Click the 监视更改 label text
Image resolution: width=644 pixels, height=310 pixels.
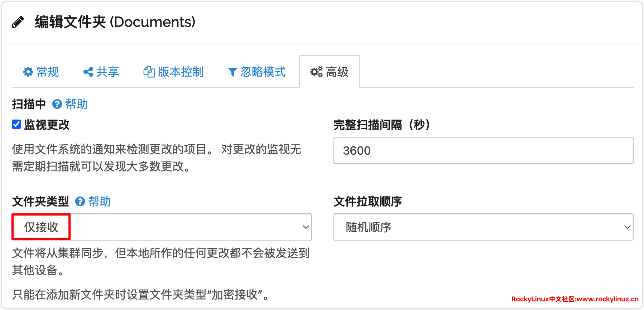47,125
